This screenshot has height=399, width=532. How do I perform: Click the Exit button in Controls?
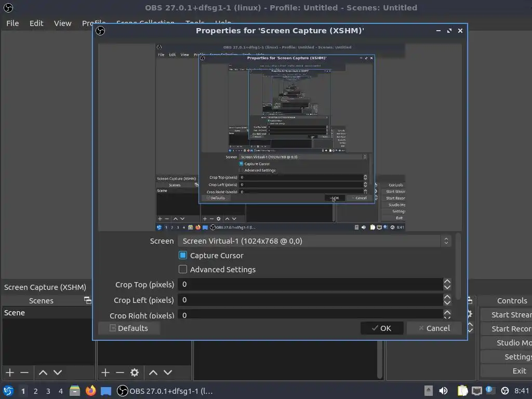tap(506, 371)
